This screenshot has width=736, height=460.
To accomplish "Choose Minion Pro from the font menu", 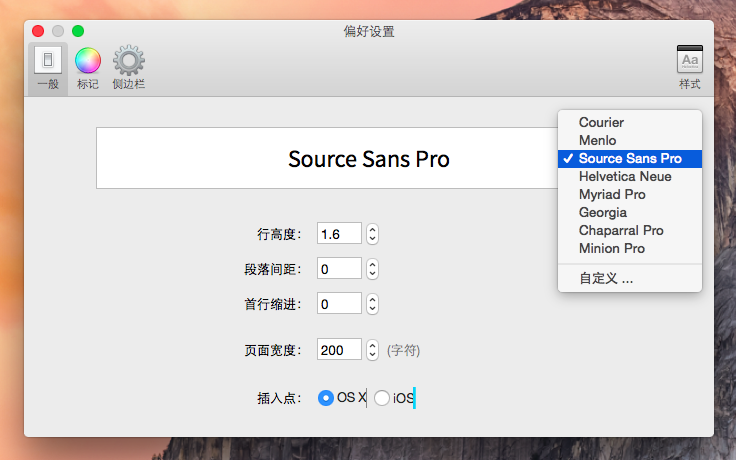I will point(630,248).
